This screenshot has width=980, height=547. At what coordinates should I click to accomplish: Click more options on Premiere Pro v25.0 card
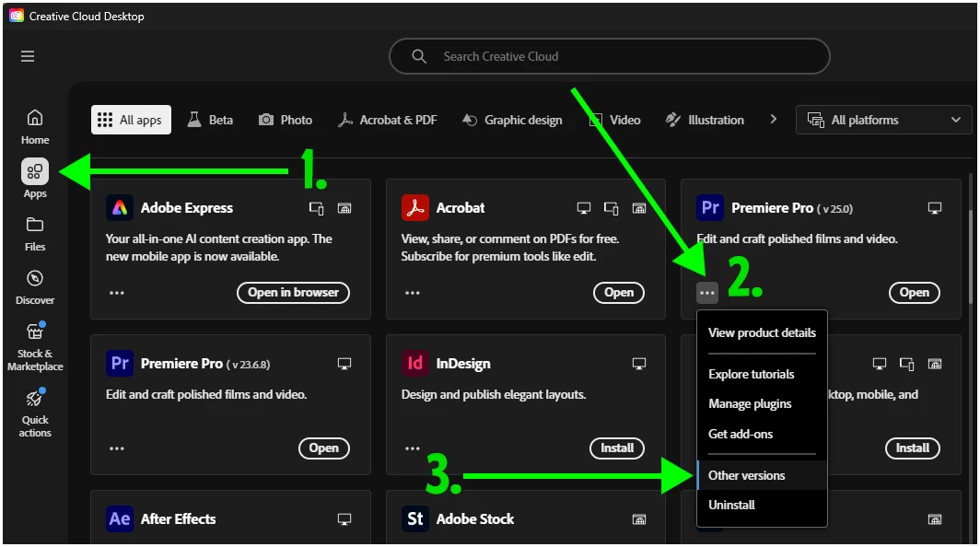coord(707,293)
